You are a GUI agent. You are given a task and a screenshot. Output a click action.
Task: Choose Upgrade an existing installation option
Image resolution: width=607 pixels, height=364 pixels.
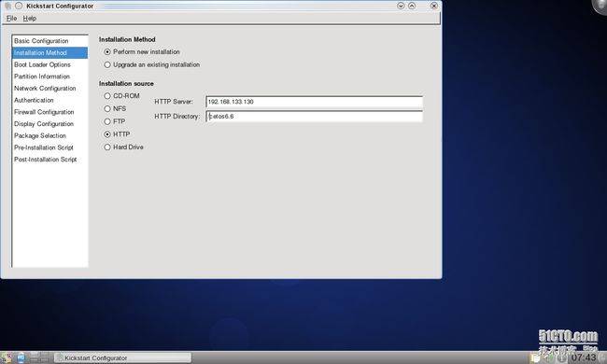pos(151,64)
